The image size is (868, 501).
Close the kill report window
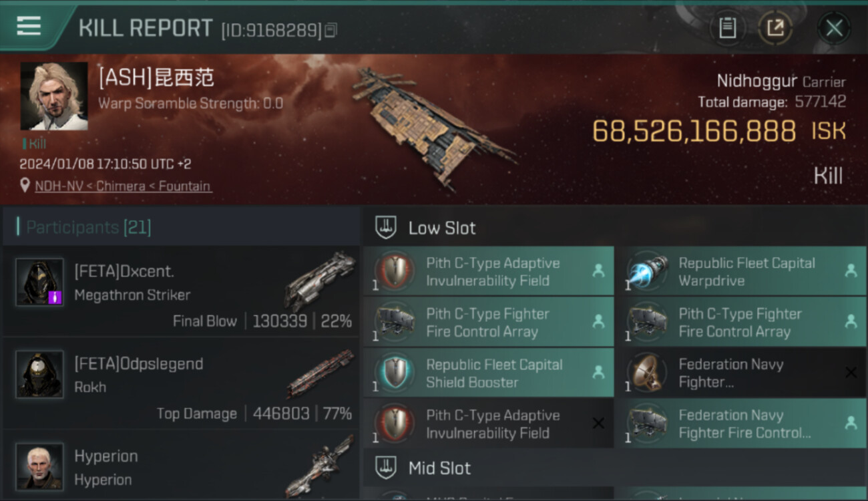(834, 28)
